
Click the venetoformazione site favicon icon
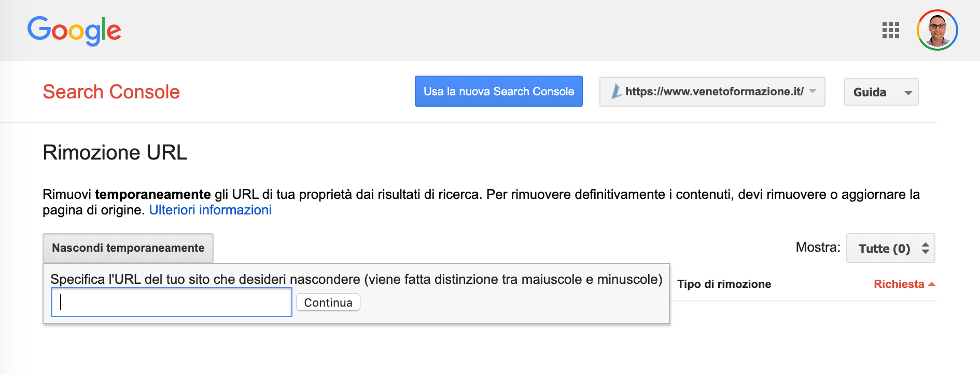(616, 91)
